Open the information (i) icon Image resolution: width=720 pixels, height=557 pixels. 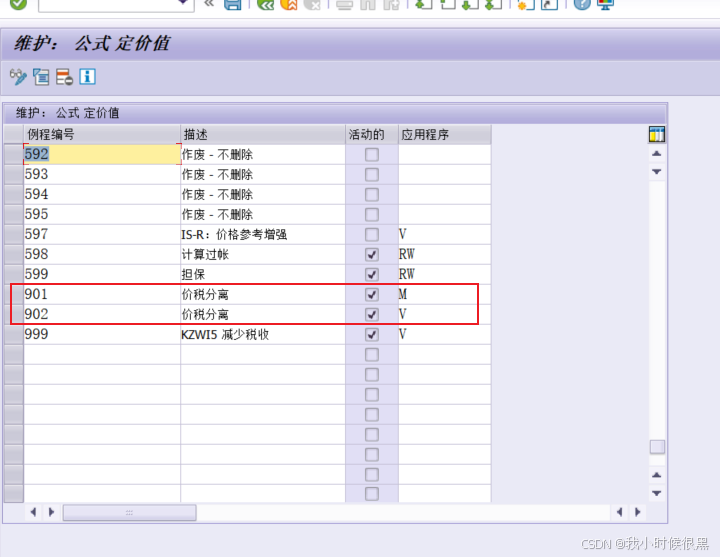[x=87, y=77]
